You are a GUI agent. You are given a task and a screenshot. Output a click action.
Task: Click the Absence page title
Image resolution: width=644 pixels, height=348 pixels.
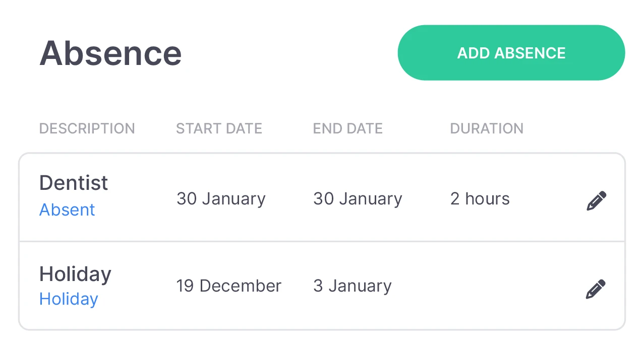pyautogui.click(x=110, y=53)
